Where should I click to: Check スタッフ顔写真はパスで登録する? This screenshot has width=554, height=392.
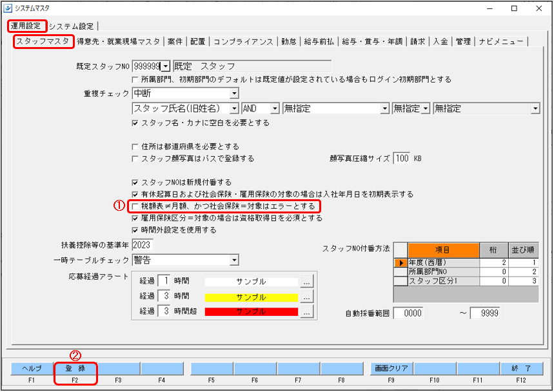pyautogui.click(x=135, y=159)
